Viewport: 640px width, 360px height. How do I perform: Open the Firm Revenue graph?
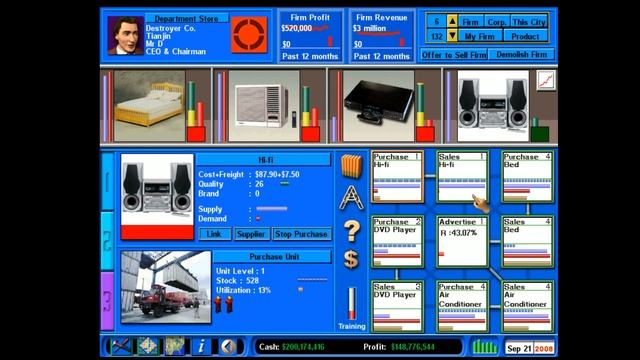click(382, 36)
